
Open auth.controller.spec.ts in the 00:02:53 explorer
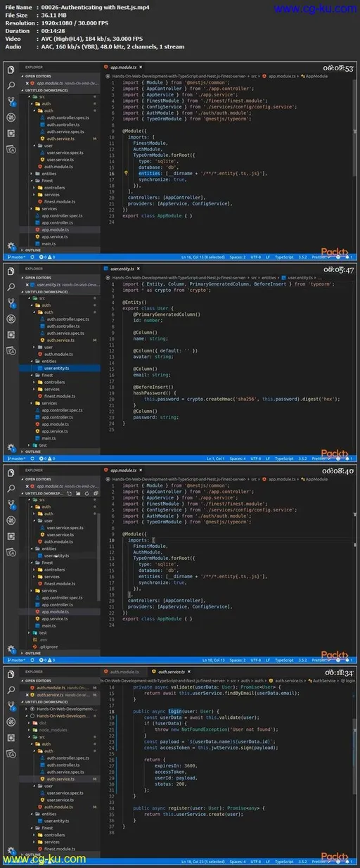click(67, 117)
